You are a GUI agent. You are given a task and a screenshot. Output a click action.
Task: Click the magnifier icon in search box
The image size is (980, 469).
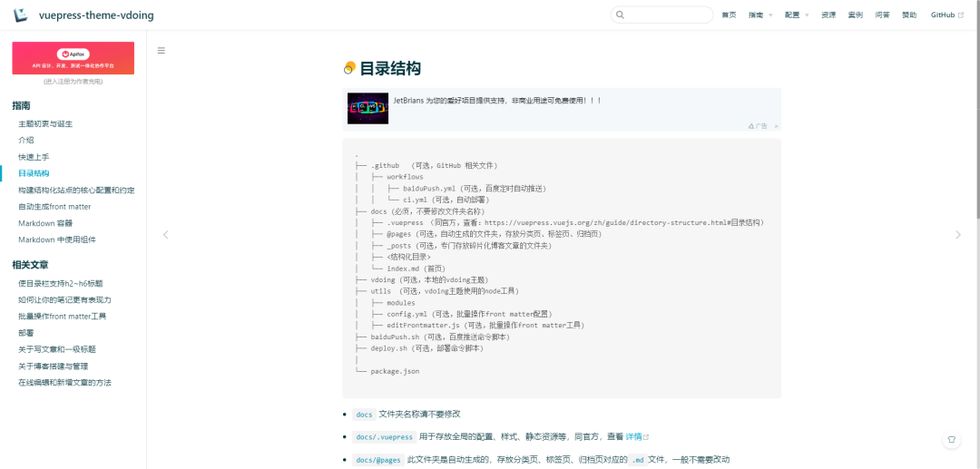[620, 15]
